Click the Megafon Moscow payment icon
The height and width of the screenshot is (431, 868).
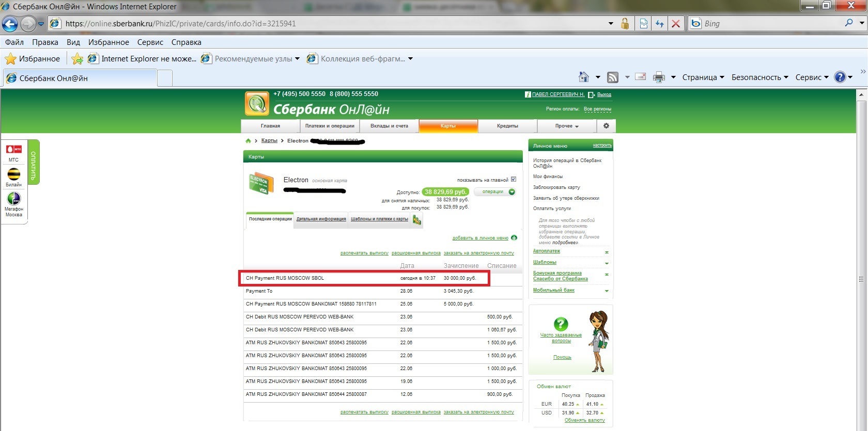[x=14, y=198]
